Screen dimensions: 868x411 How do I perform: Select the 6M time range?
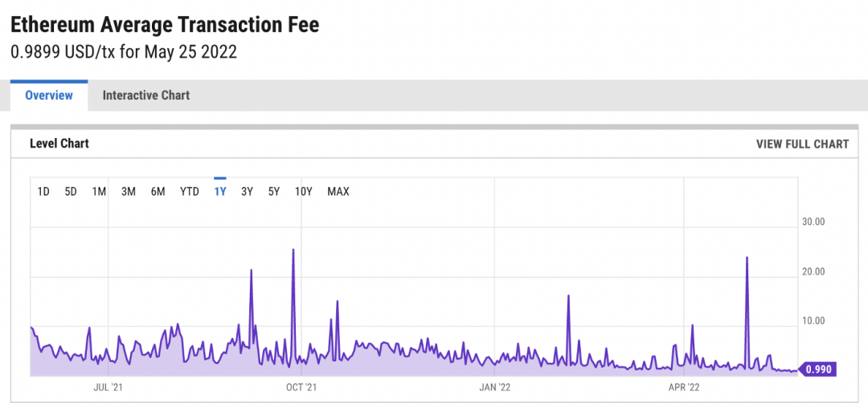158,192
